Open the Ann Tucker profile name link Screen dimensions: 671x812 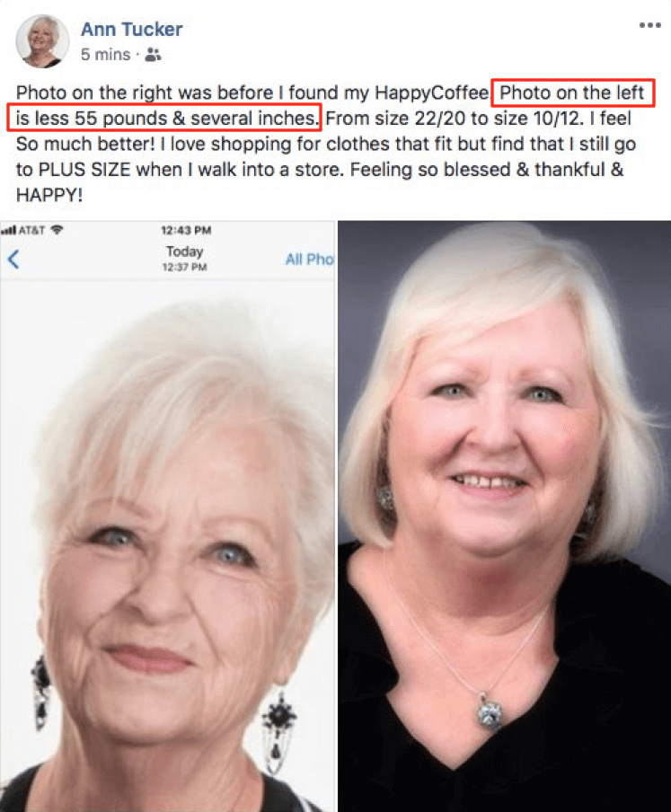131,29
